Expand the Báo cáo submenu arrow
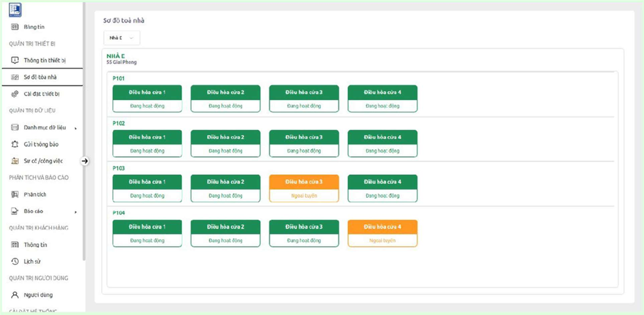Viewport: 644px width, 315px height. click(x=75, y=212)
